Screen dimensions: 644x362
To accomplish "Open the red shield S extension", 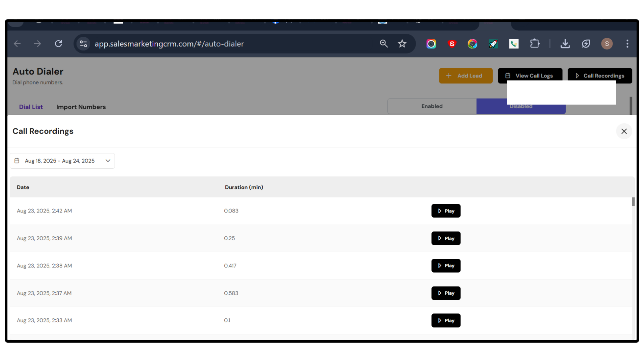I will (x=452, y=44).
